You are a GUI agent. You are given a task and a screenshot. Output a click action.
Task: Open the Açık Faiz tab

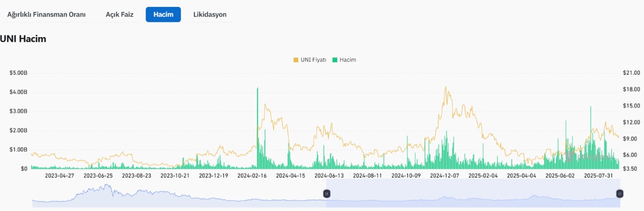pyautogui.click(x=120, y=14)
